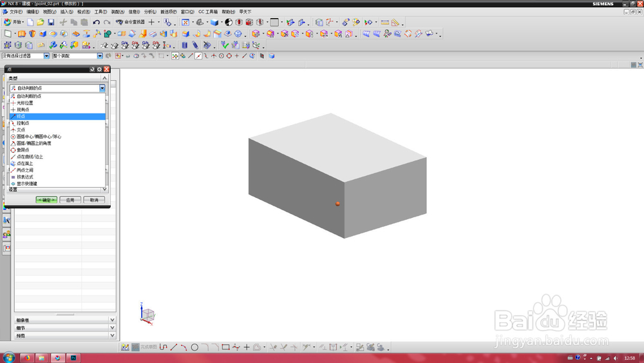Select 光标位置 in type list

(57, 103)
